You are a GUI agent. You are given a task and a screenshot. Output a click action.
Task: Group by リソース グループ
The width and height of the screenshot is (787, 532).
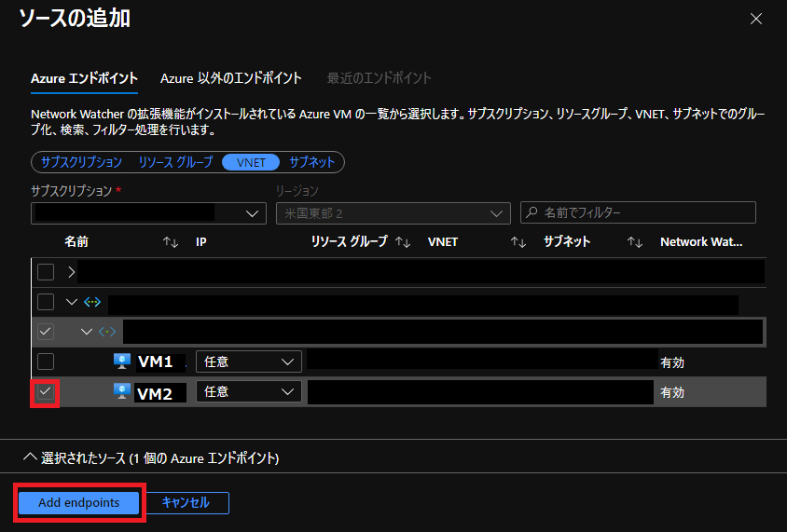point(175,162)
